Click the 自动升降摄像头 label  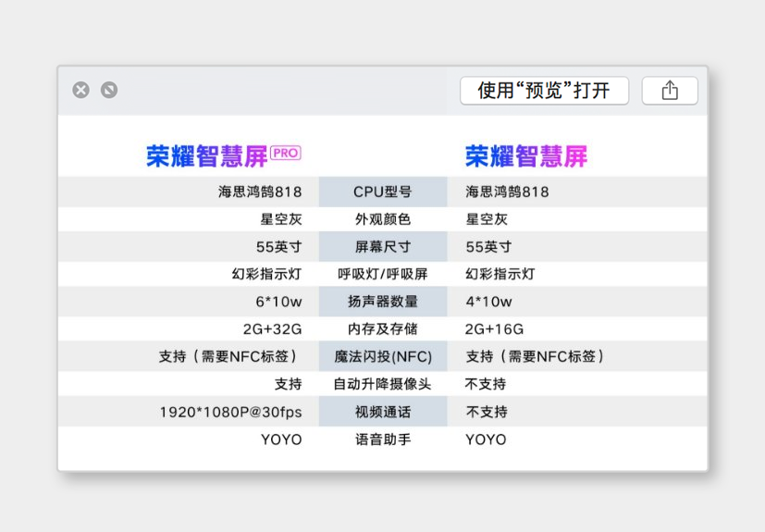(383, 384)
